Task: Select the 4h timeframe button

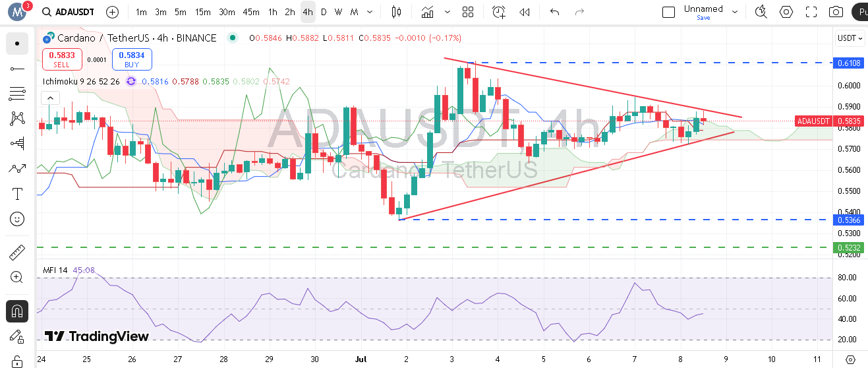Action: (x=308, y=12)
